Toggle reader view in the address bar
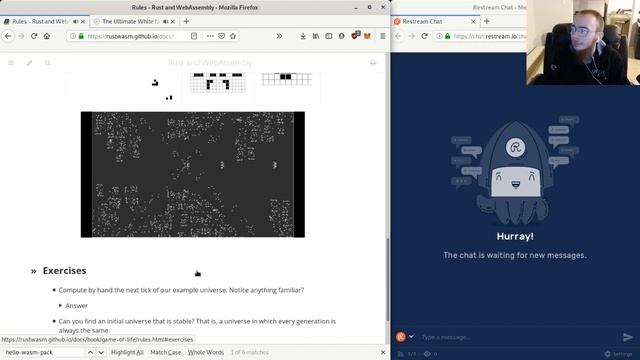The width and height of the screenshot is (640, 360). pyautogui.click(x=194, y=36)
